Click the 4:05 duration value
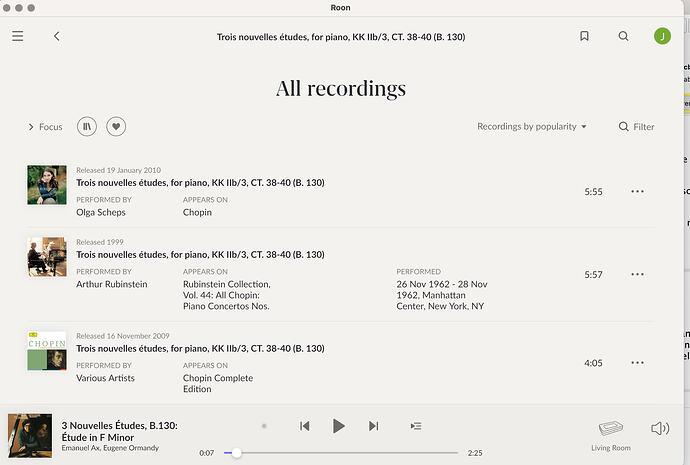Screen dimensions: 690x465 coord(593,363)
